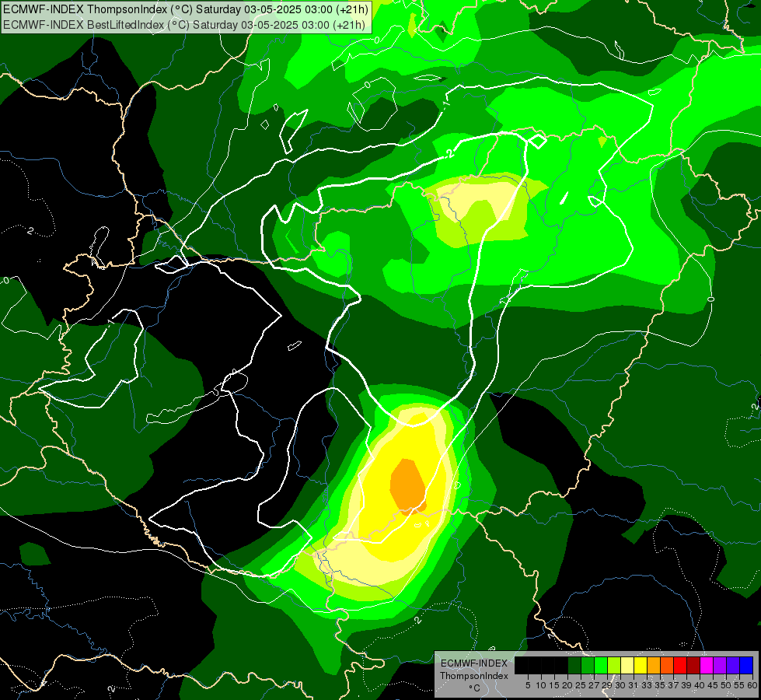Click the BestLiftedIndex title line at top

coord(184,25)
